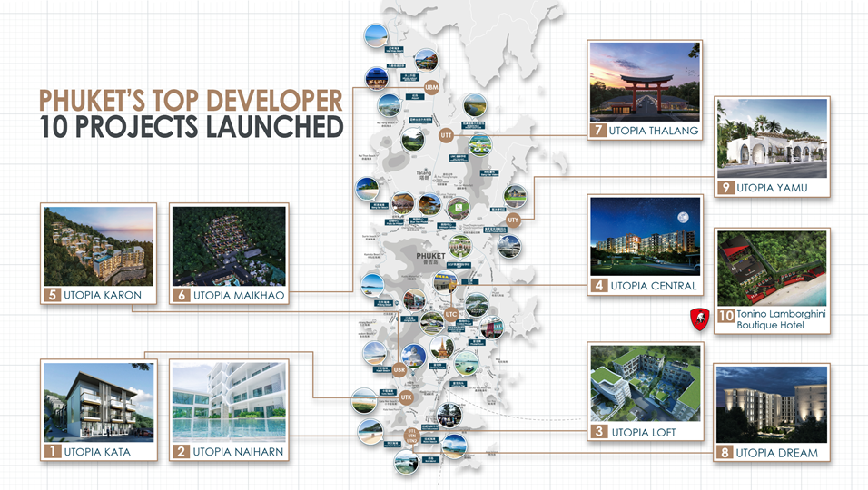Screen dimensions: 868x490
Task: Open the Utopia Yamu white villa image
Action: click(x=773, y=139)
